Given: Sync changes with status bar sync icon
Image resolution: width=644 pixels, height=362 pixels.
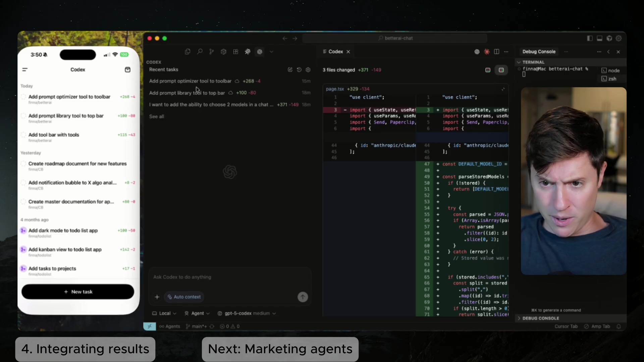Looking at the screenshot, I should tap(212, 326).
